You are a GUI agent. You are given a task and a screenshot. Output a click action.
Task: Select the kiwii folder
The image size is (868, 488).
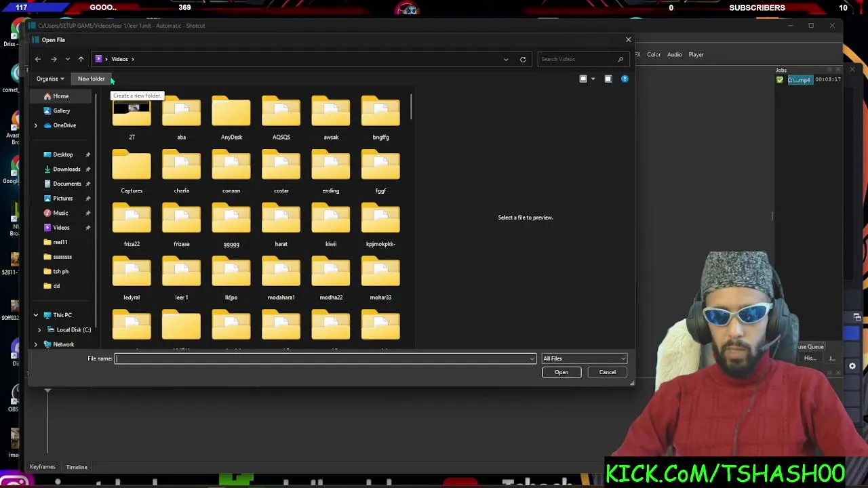(x=331, y=226)
